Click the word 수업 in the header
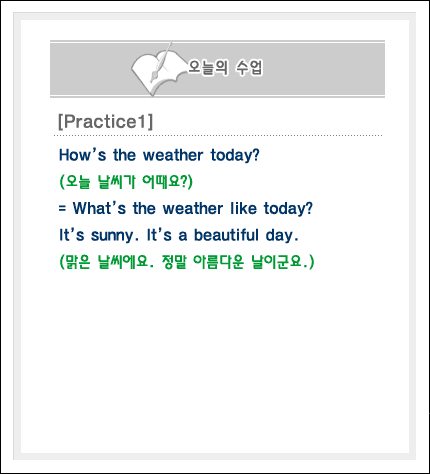The image size is (430, 474). (x=250, y=68)
